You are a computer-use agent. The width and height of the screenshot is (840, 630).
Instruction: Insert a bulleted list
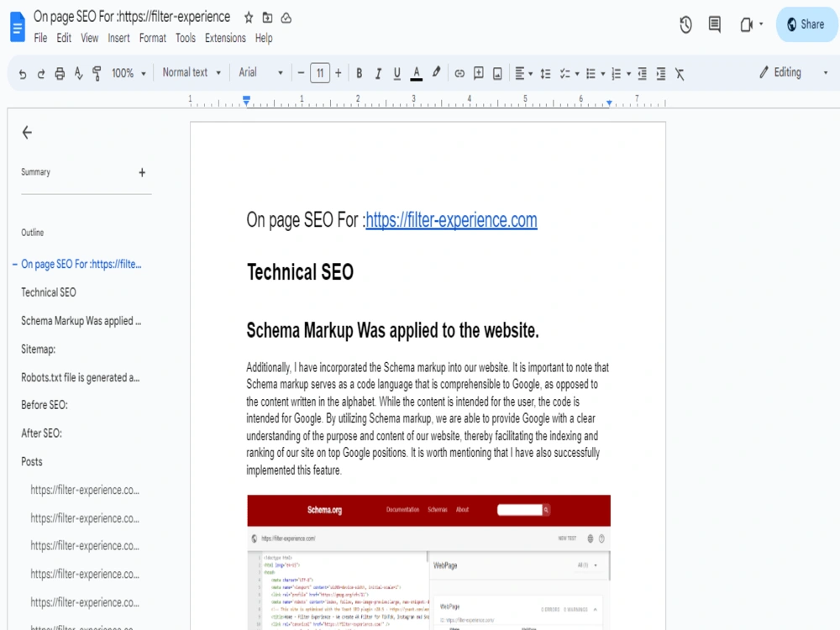591,73
